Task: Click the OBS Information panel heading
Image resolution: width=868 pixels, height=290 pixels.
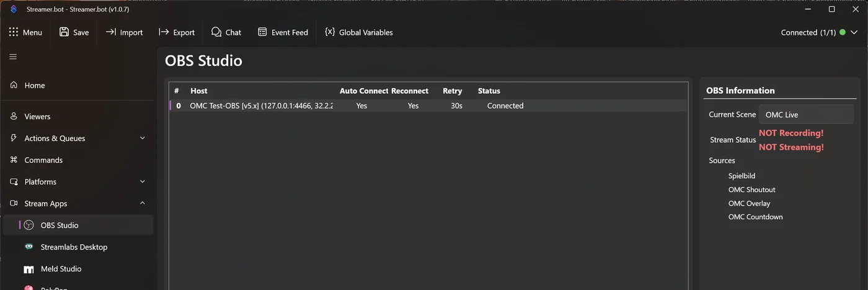Action: pyautogui.click(x=740, y=90)
